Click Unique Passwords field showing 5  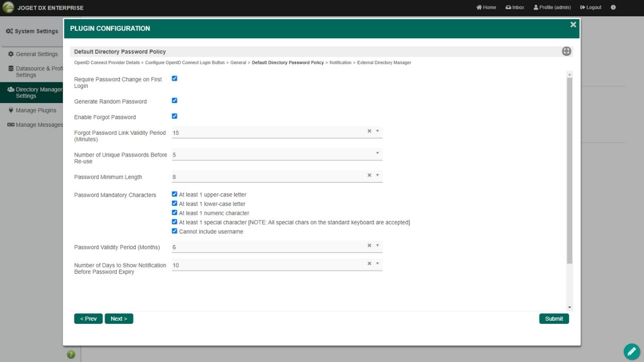point(277,154)
